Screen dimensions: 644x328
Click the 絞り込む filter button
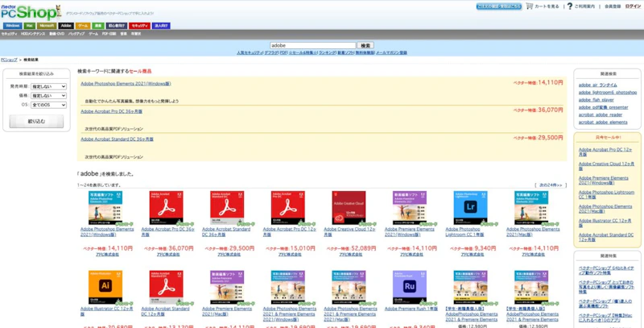pos(36,121)
